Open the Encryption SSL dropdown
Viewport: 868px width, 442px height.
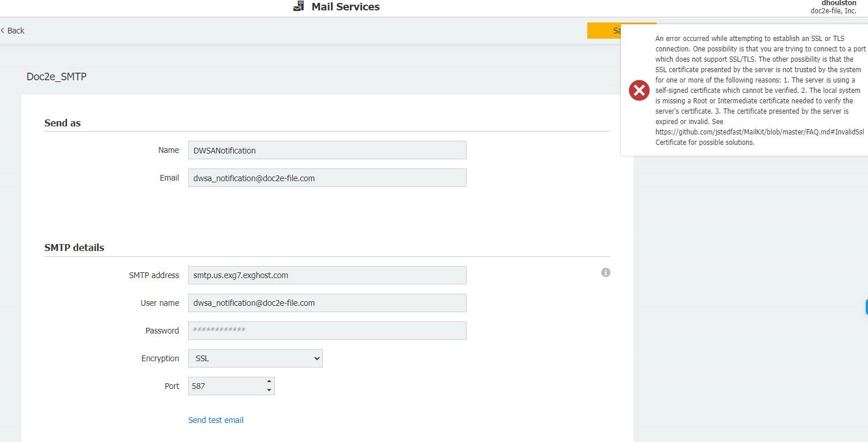pyautogui.click(x=255, y=358)
